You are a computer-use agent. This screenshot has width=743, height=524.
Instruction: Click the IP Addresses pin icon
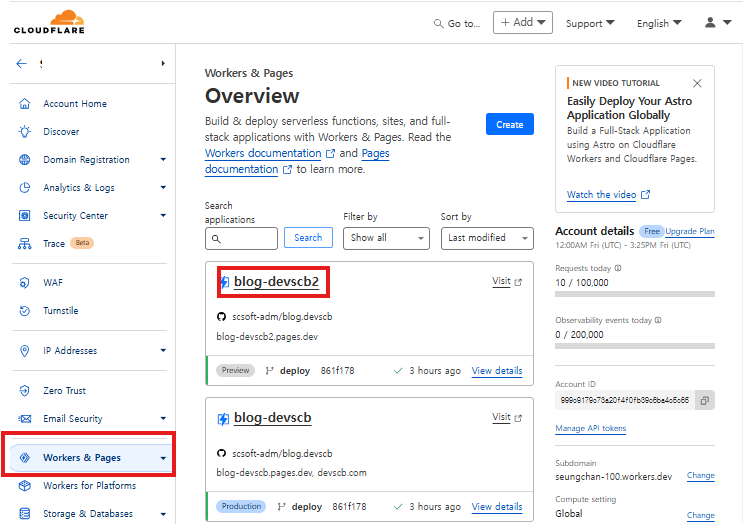(x=25, y=351)
